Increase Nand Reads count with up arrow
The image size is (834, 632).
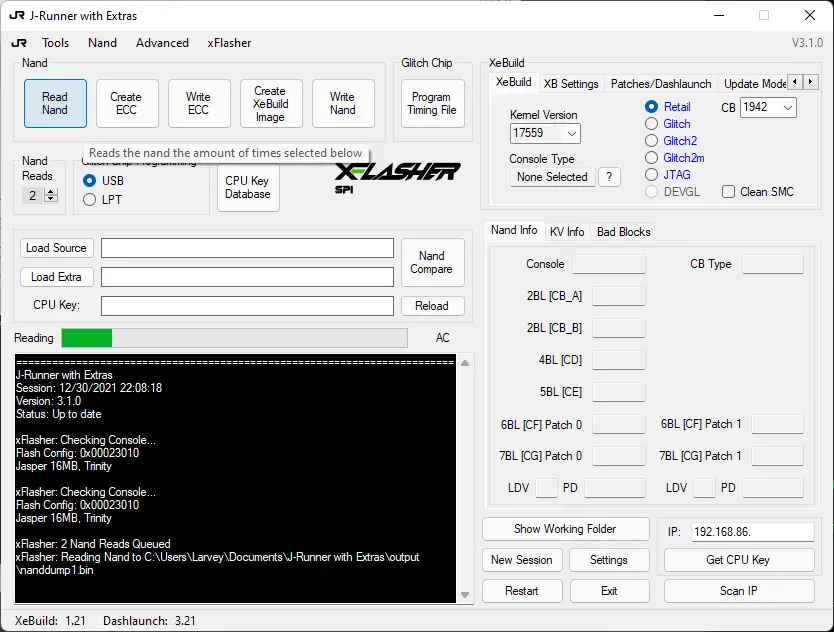[51, 192]
